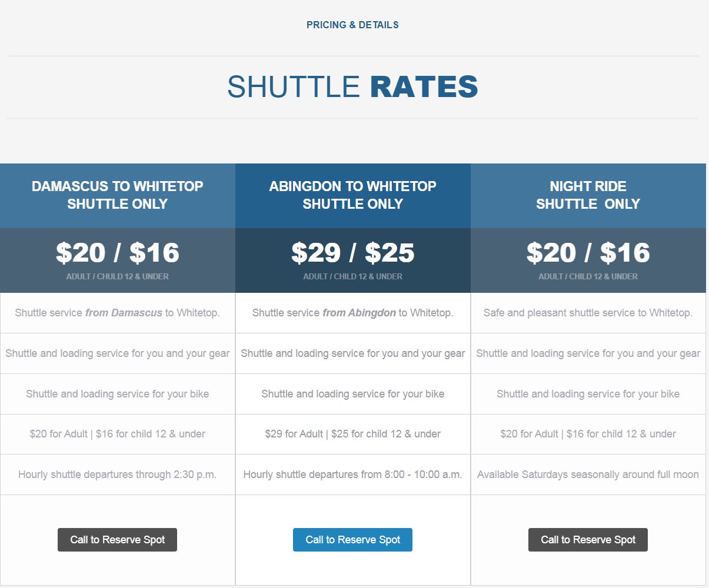Click 'Hourly shuttle departures from 8:00 - 10:00 a.m.'

pyautogui.click(x=353, y=475)
